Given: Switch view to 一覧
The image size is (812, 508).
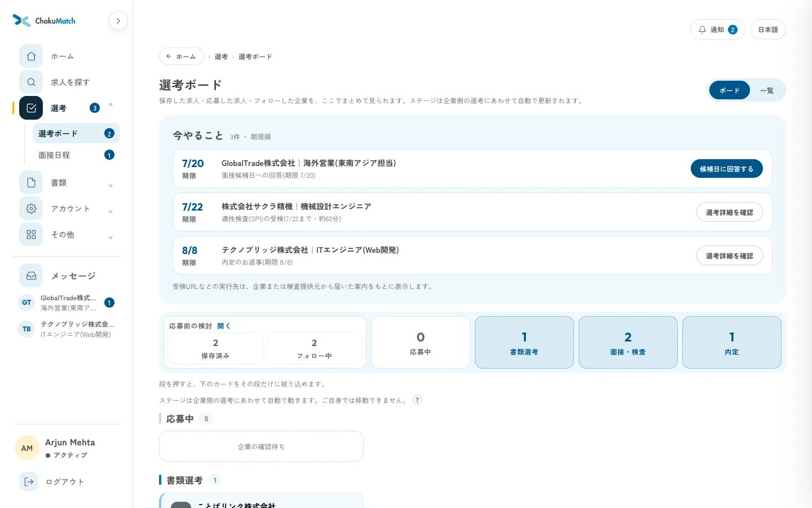Looking at the screenshot, I should 767,90.
